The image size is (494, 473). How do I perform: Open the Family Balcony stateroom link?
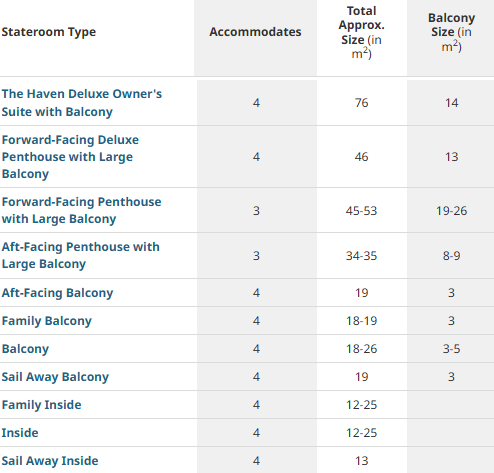click(47, 321)
